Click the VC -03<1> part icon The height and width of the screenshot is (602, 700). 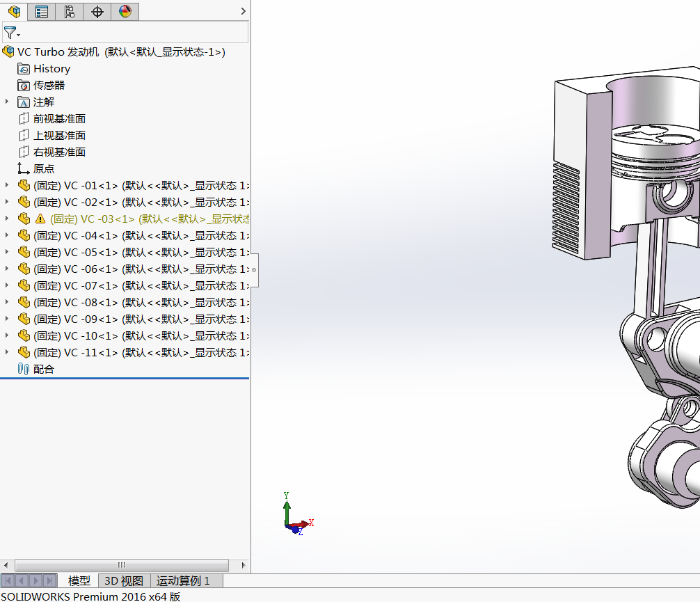coord(24,219)
